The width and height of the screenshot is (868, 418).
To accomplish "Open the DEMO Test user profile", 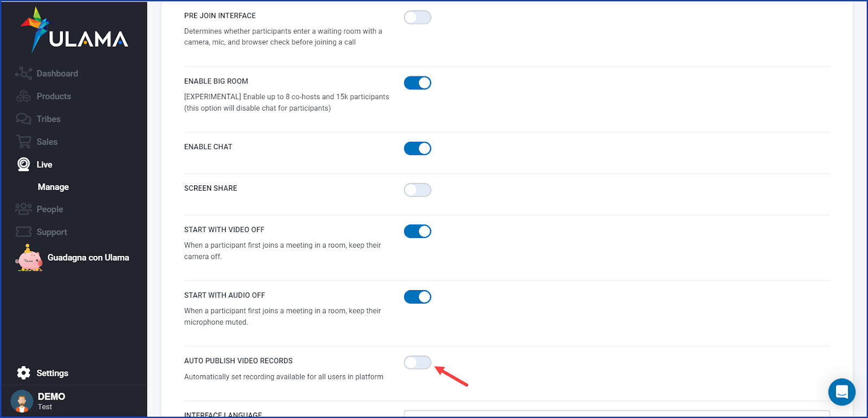I will pyautogui.click(x=38, y=401).
